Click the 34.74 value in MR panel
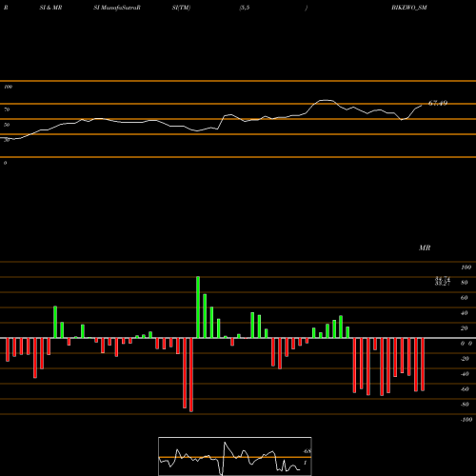The height and width of the screenshot is (476, 476). tap(443, 279)
